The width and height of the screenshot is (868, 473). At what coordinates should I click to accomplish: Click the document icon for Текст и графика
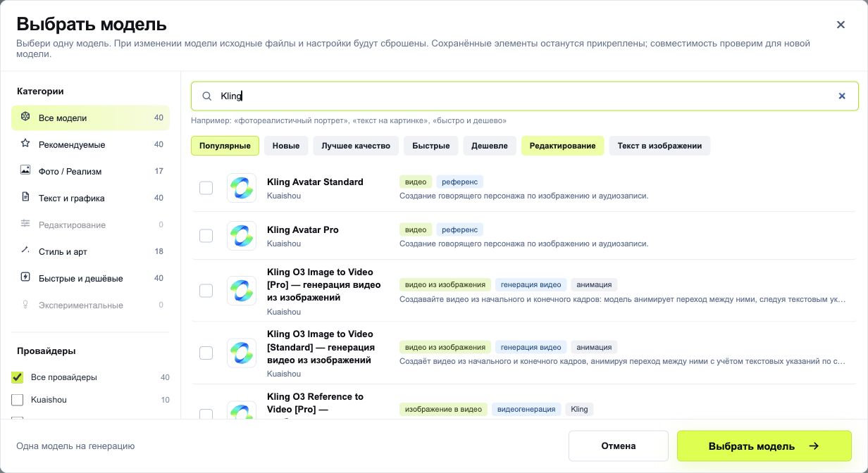pos(25,198)
